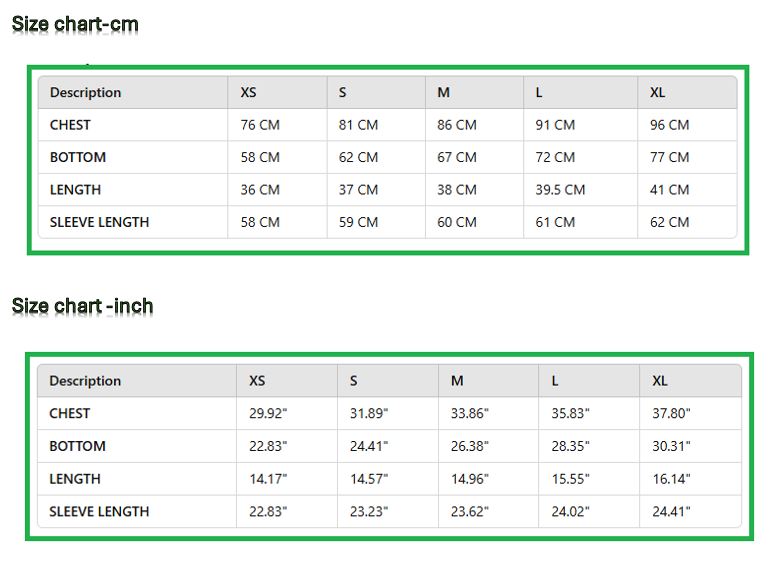Click the 76 CM chest cell
This screenshot has height=572, width=771.
click(x=260, y=125)
